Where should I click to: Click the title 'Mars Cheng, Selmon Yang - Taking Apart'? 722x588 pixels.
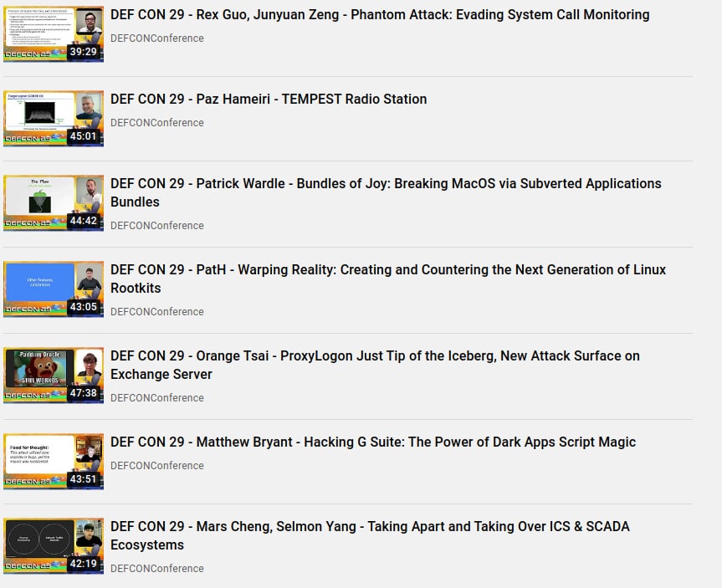tap(370, 535)
